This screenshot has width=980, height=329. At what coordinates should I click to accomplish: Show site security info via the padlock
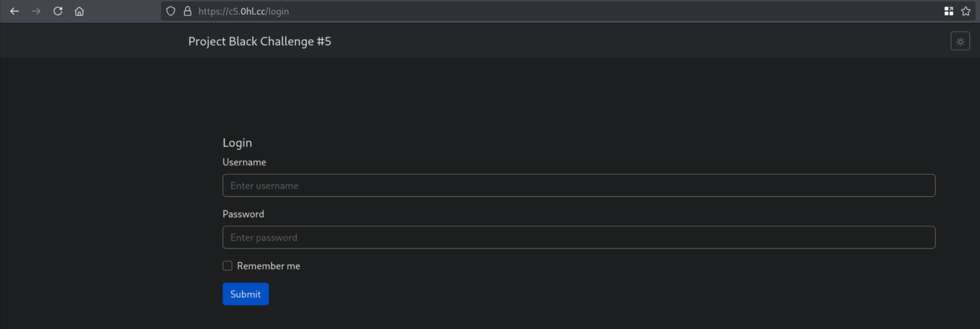(x=187, y=11)
